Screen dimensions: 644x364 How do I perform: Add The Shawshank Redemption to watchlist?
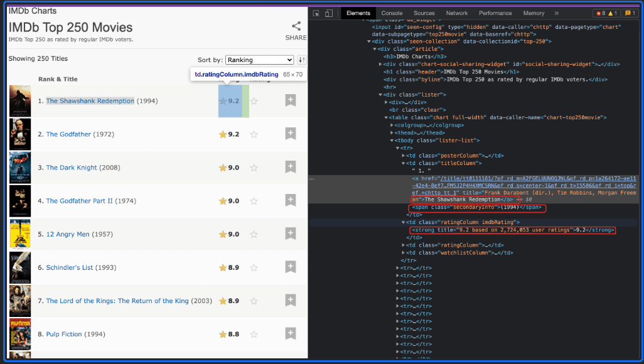(290, 99)
